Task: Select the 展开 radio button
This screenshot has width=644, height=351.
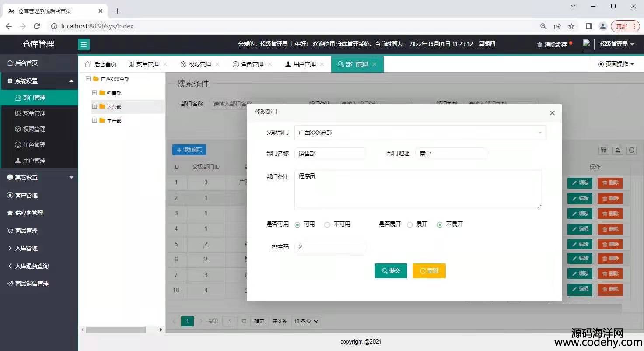Action: [410, 225]
